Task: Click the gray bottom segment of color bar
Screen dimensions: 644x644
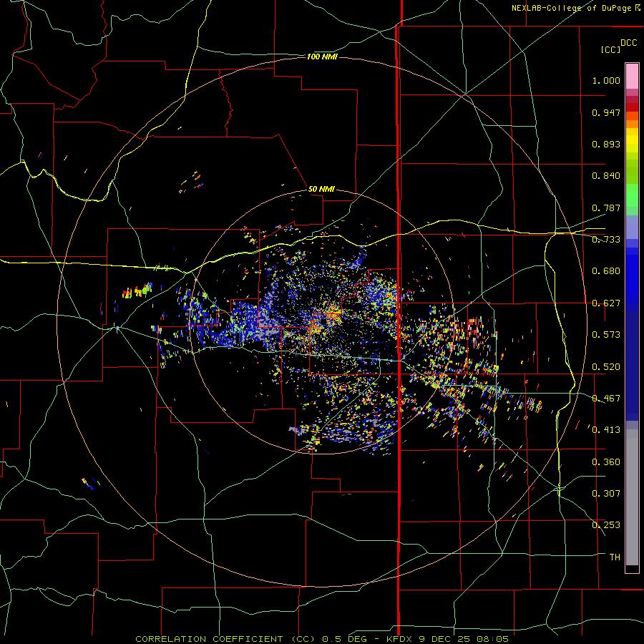Action: pos(632,497)
